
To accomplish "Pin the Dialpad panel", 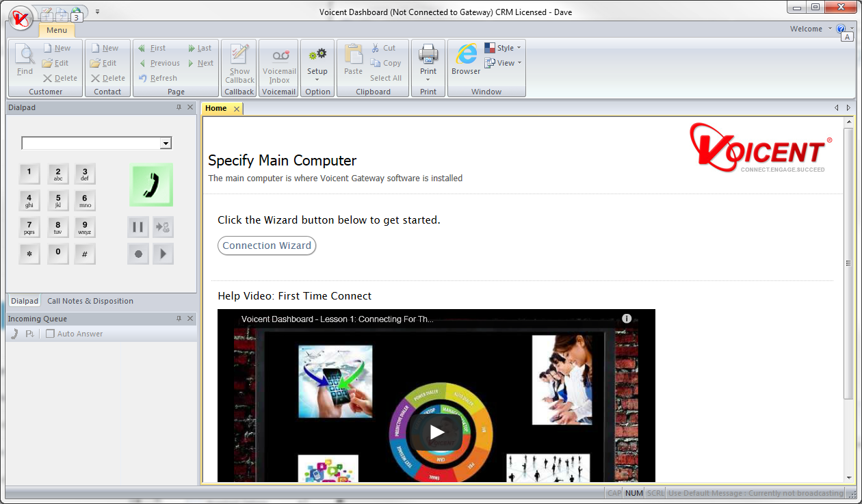I will tap(179, 107).
